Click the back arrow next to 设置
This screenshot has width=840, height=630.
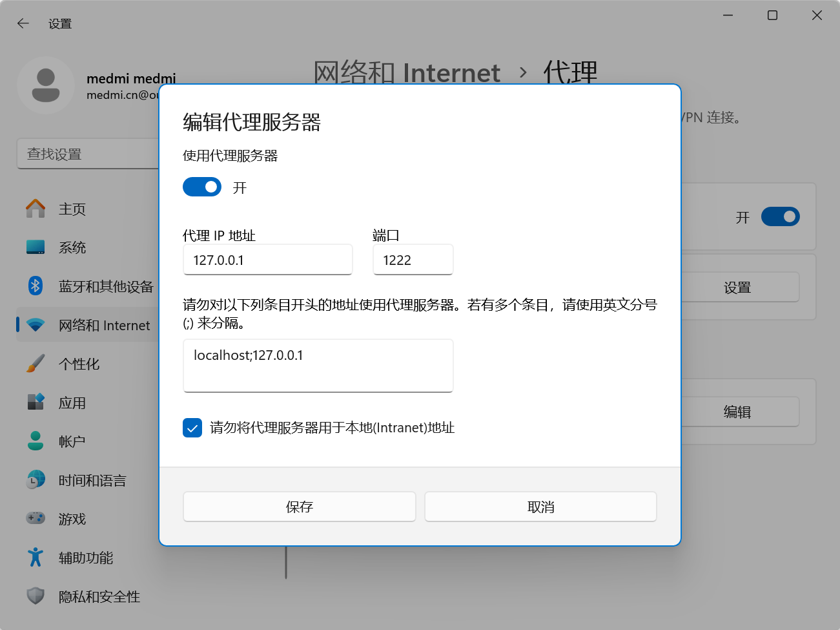(x=23, y=24)
